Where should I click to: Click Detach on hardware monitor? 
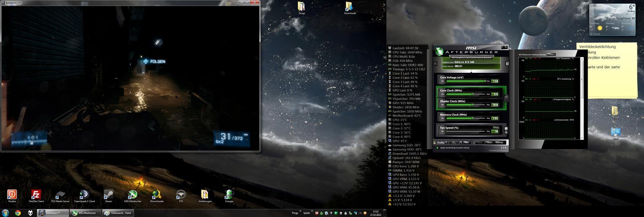click(x=552, y=54)
